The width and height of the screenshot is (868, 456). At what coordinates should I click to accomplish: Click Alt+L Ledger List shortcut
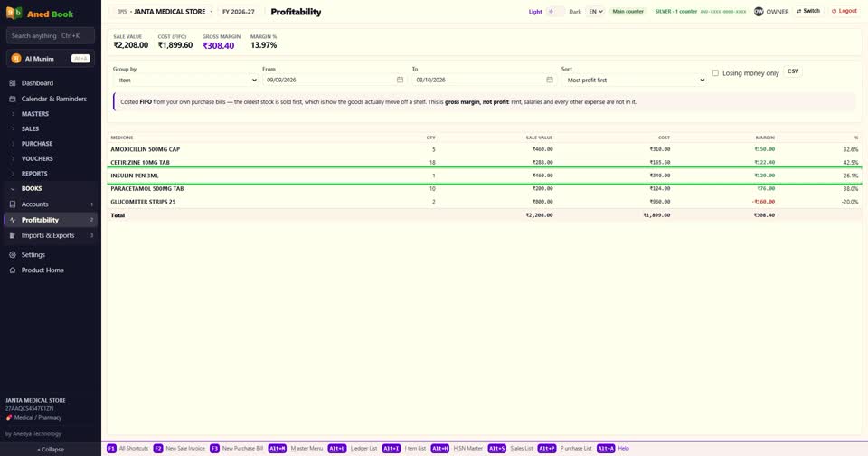pos(353,448)
